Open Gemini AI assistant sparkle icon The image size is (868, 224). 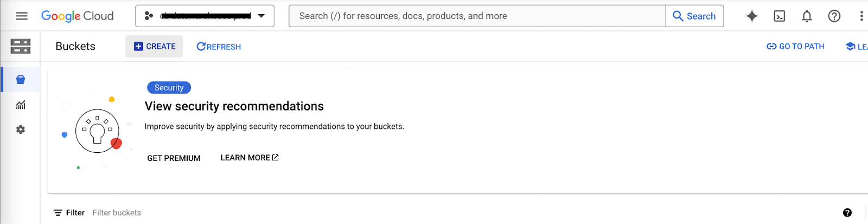pyautogui.click(x=752, y=16)
